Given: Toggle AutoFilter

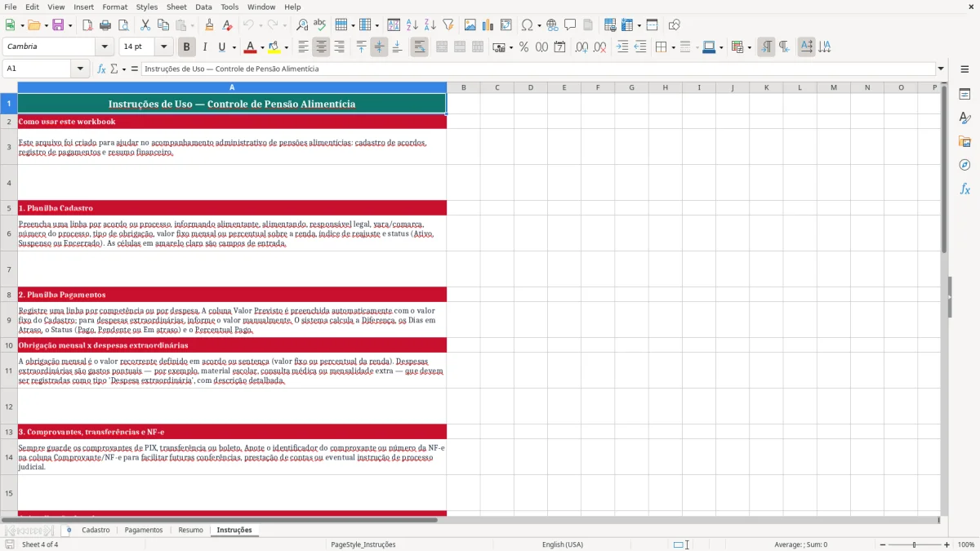Looking at the screenshot, I should click(448, 25).
